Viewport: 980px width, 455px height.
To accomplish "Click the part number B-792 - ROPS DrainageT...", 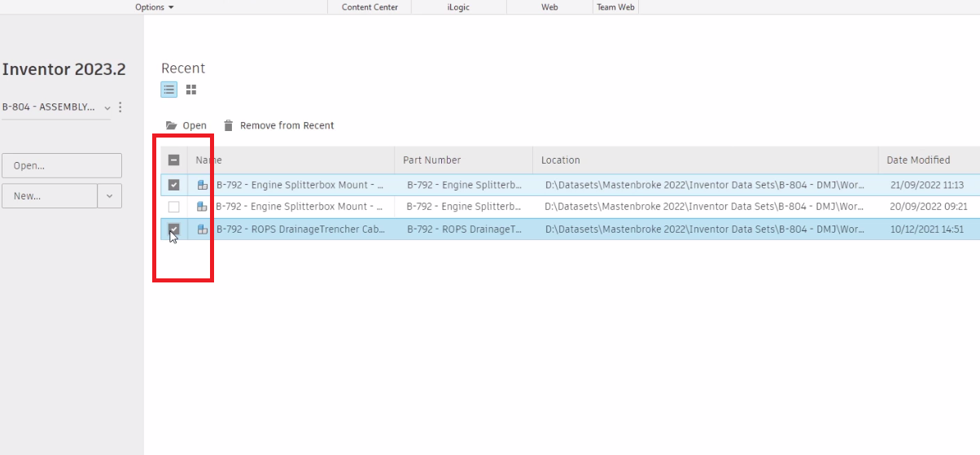I will click(464, 230).
